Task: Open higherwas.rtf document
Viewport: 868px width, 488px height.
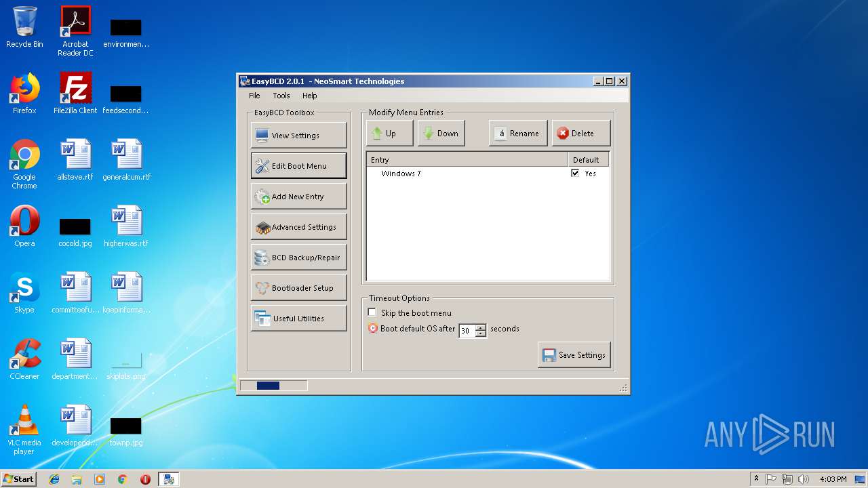Action: click(x=126, y=226)
